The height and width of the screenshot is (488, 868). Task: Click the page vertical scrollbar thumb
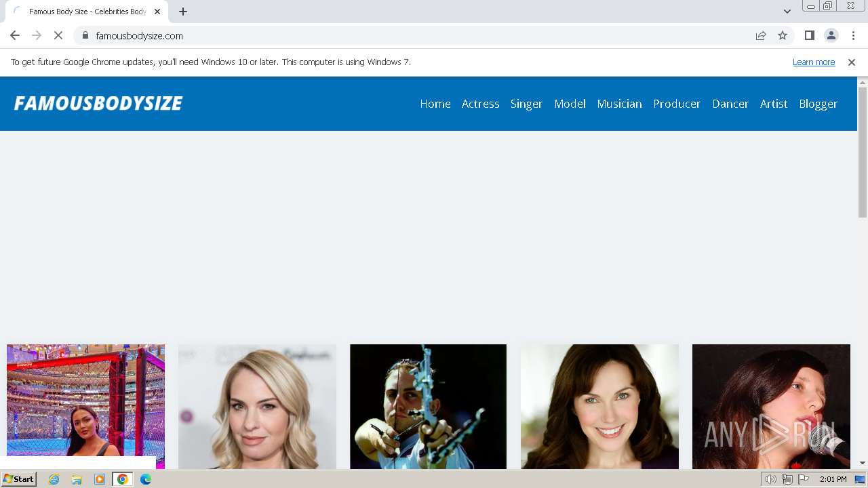click(863, 152)
